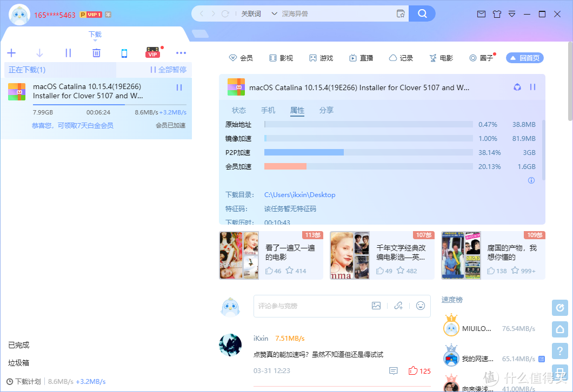Click the question mark help icon on the right
Screen dimensions: 573x392
point(560,351)
